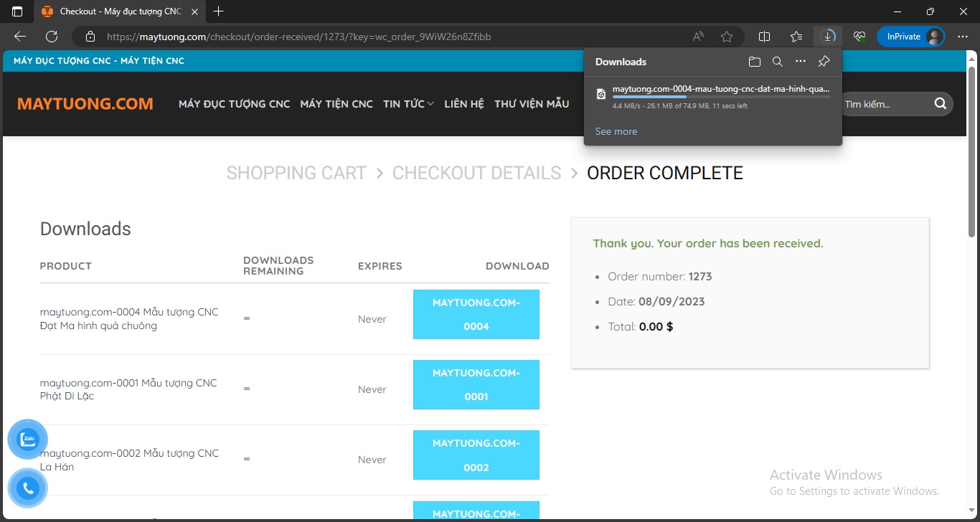Click page vertical scrollbar thumb
Viewport: 980px width, 522px height.
[972, 151]
